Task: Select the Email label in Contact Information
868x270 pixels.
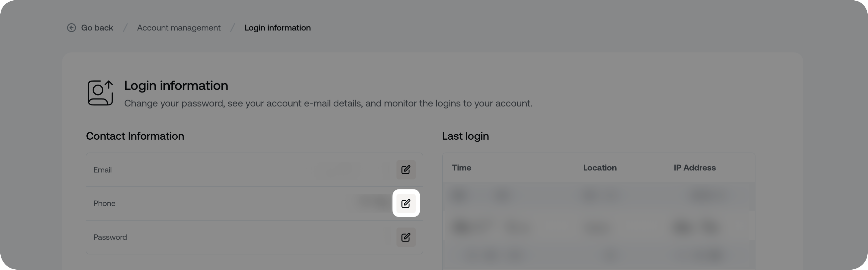Action: [102, 170]
